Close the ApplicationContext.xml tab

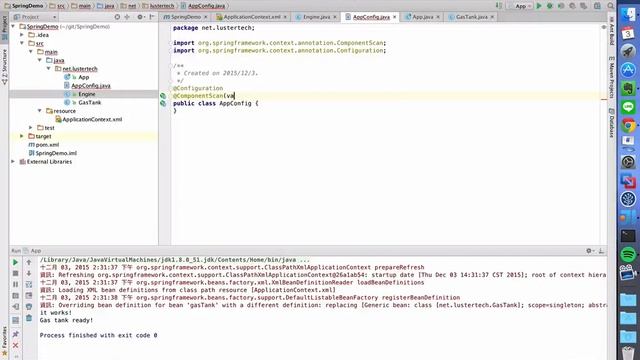pyautogui.click(x=285, y=17)
